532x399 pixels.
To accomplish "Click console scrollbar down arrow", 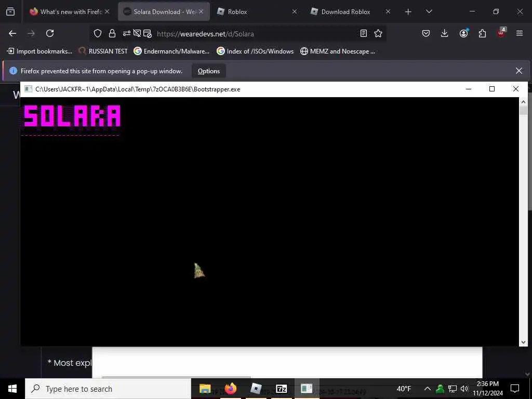I will coord(523,342).
